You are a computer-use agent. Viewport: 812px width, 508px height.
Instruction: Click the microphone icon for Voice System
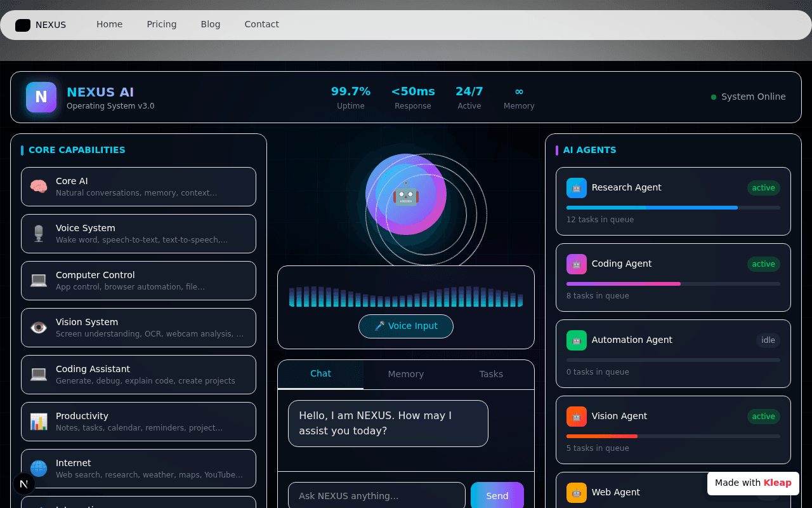pos(39,234)
